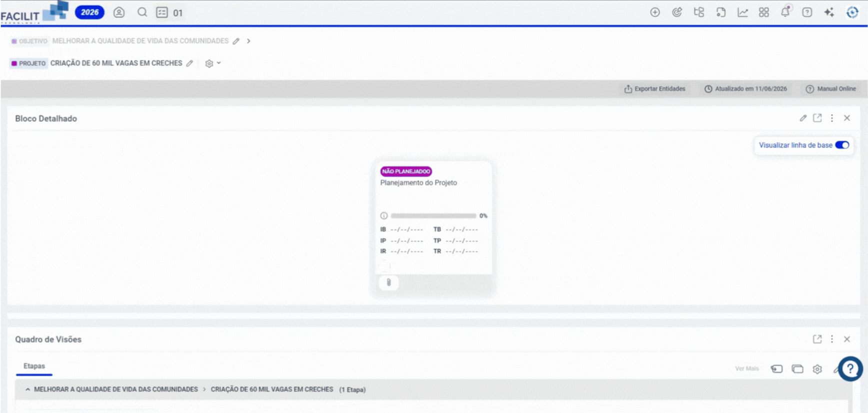Open the Manual Online link
The height and width of the screenshot is (413, 868).
tap(830, 89)
